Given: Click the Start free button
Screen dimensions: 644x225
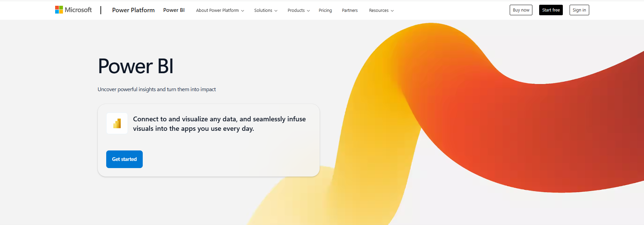Looking at the screenshot, I should (551, 10).
